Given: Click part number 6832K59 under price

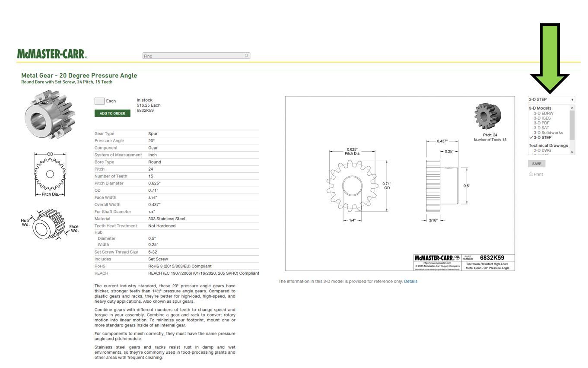Looking at the screenshot, I should (145, 110).
